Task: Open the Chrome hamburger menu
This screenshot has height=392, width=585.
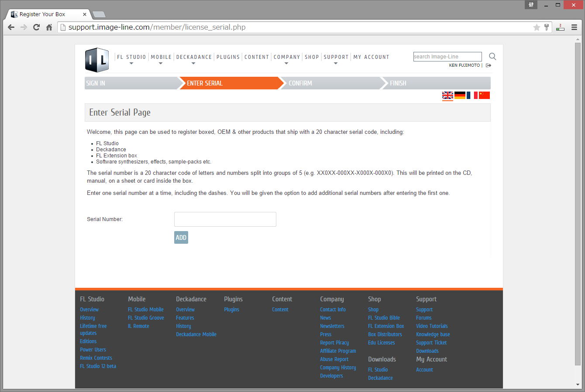Action: click(x=575, y=27)
